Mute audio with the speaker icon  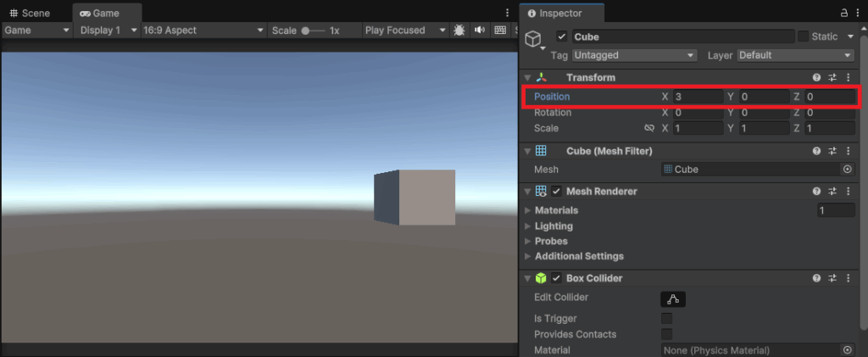click(480, 31)
